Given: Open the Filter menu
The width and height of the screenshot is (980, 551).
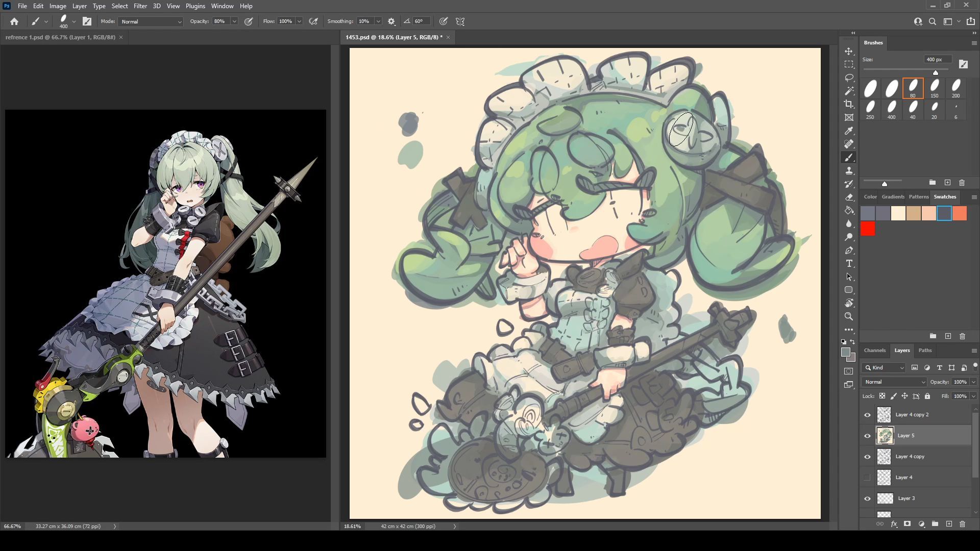Looking at the screenshot, I should [x=140, y=6].
